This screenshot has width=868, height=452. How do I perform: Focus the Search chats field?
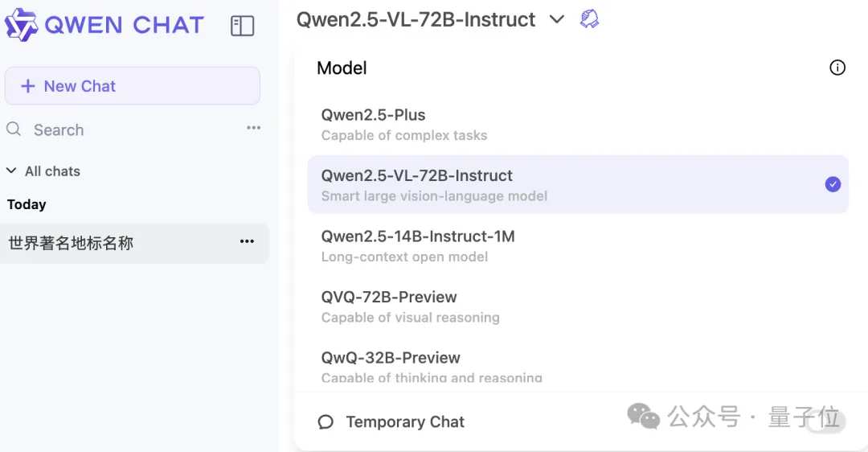[x=133, y=129]
